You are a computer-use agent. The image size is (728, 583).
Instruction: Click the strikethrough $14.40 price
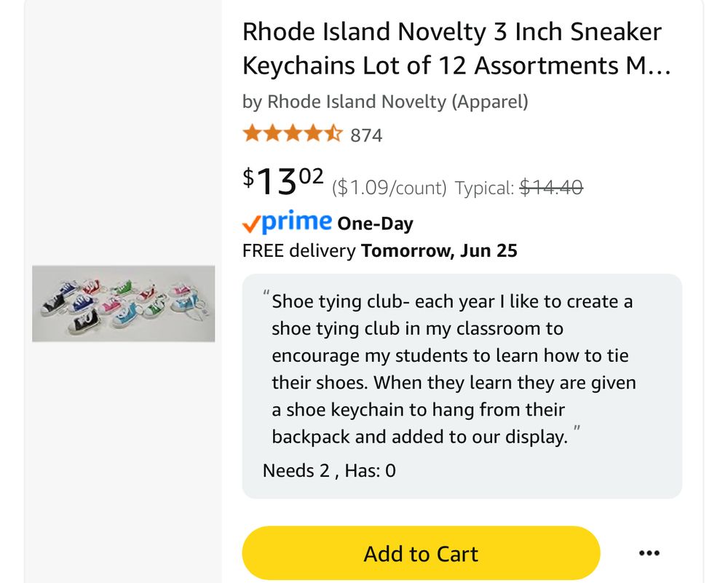[550, 189]
